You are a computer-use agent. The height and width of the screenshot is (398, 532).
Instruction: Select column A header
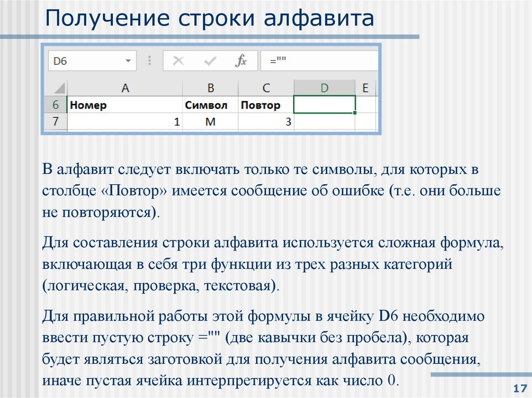[x=125, y=87]
